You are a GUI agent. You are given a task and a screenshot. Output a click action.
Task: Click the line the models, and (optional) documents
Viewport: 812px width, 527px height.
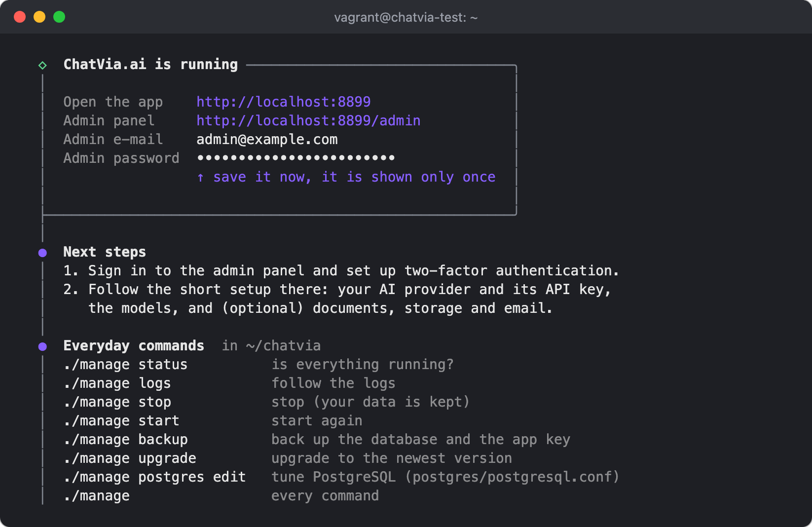320,308
